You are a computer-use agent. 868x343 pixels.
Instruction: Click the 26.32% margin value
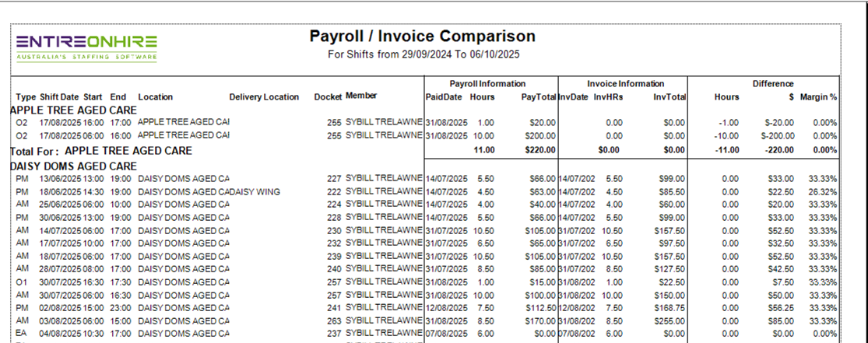click(x=821, y=191)
